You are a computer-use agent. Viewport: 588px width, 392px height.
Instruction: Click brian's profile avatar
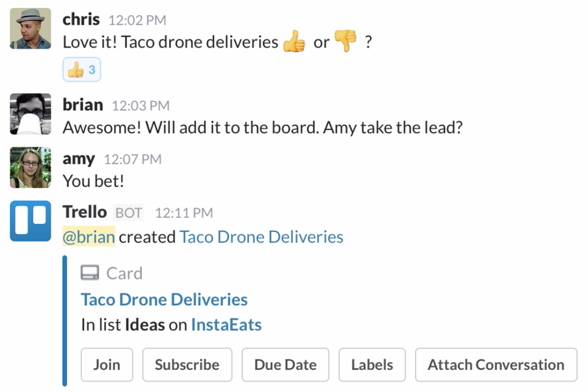[x=30, y=114]
